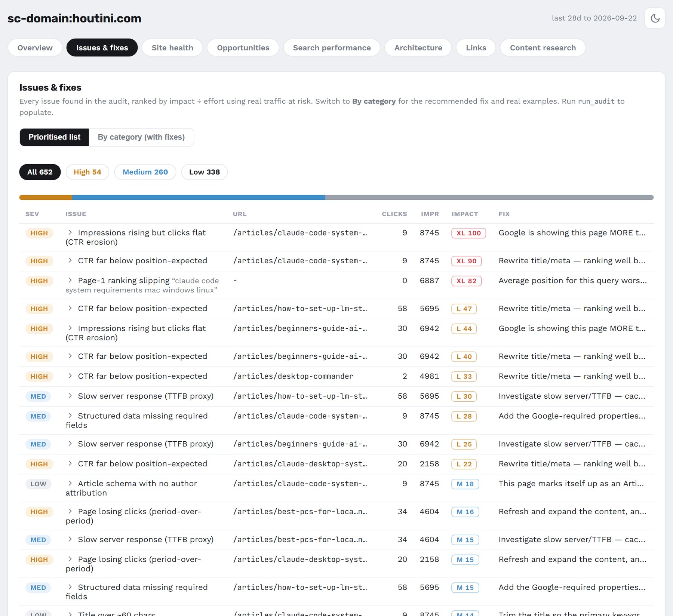
Task: Filter issues by High 54
Action: [x=87, y=172]
